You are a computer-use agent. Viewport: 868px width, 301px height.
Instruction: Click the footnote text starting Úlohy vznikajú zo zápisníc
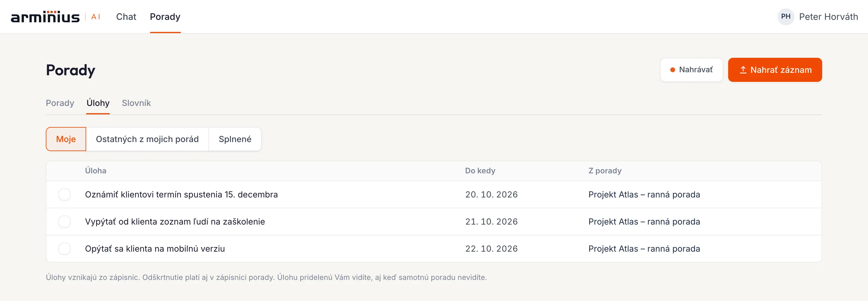pyautogui.click(x=266, y=278)
